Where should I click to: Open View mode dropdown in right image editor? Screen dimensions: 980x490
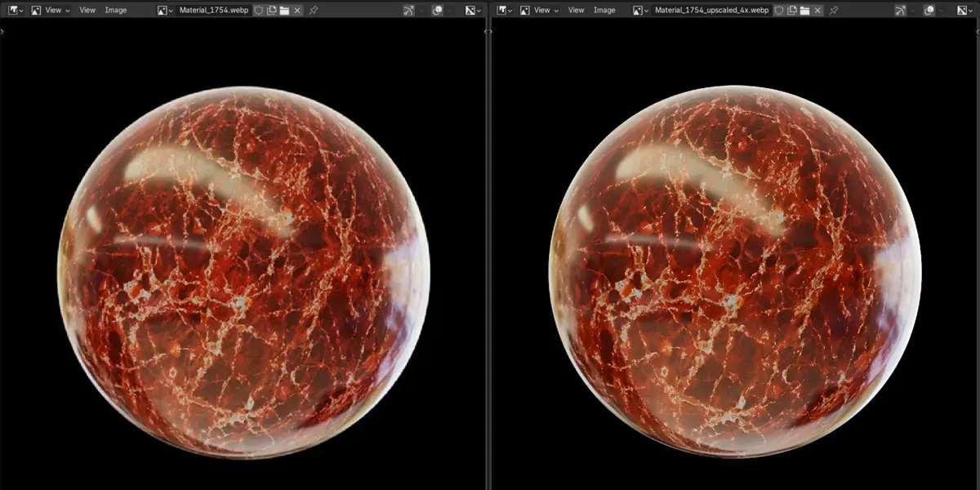[539, 10]
